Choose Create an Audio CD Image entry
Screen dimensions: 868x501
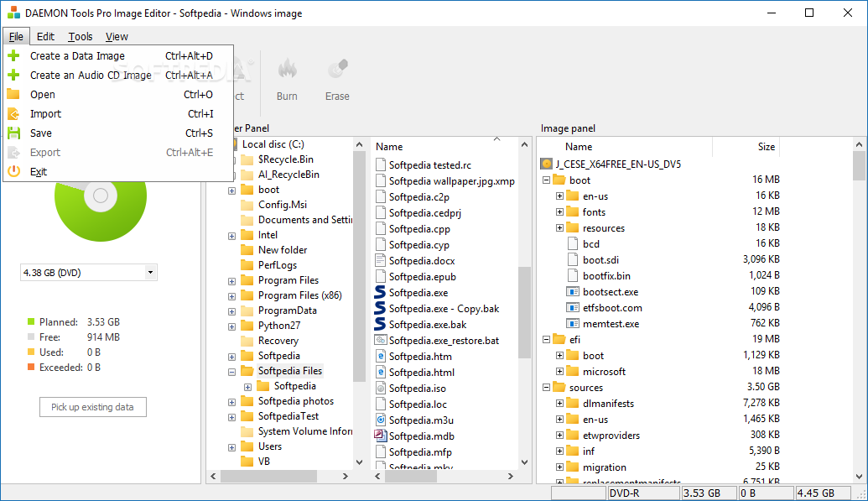pos(118,75)
